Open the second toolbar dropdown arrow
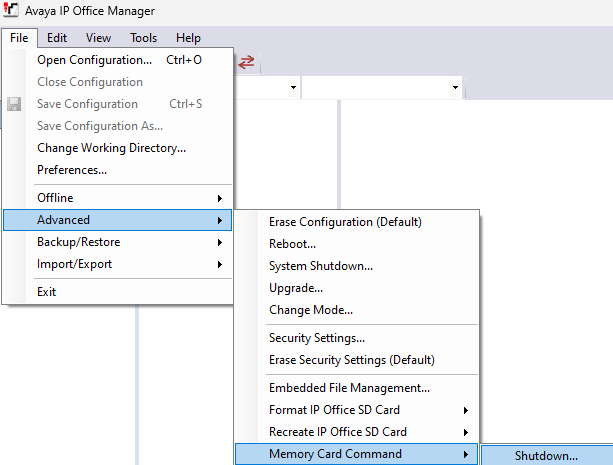This screenshot has height=465, width=613. tap(455, 87)
